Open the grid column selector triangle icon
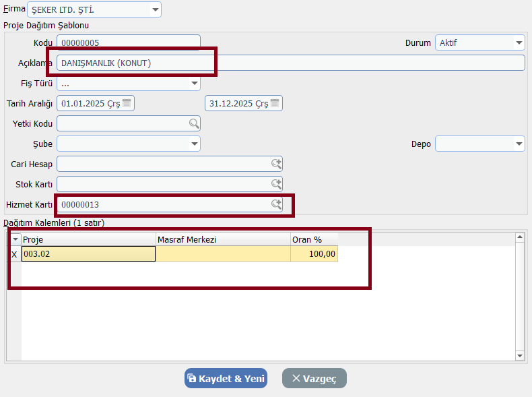 point(15,239)
